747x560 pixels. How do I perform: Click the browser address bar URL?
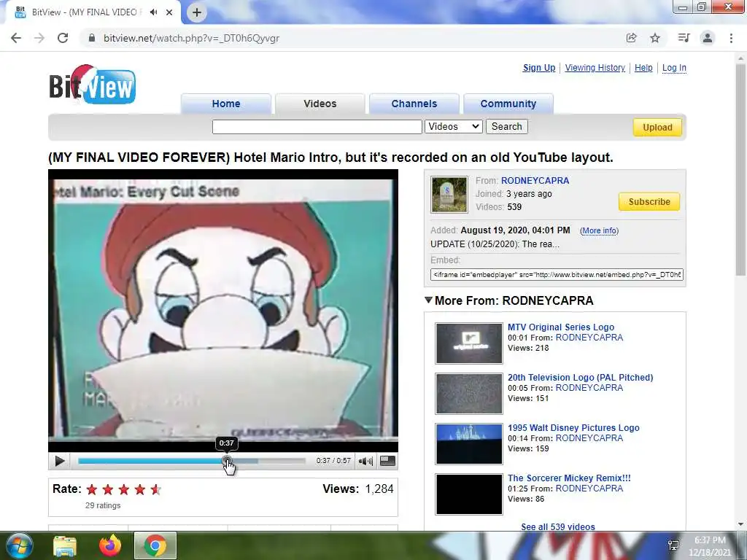(191, 38)
